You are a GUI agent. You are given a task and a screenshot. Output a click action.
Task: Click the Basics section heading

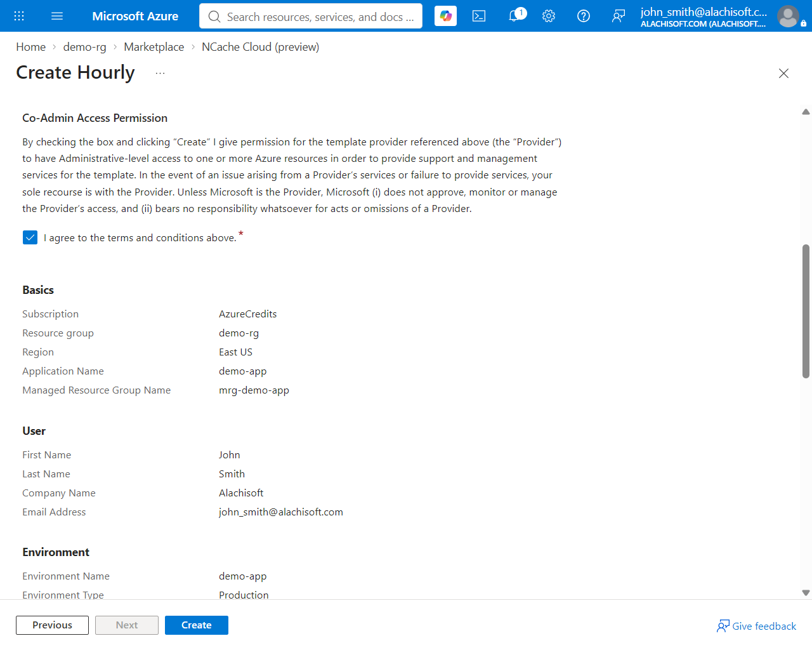tap(38, 290)
